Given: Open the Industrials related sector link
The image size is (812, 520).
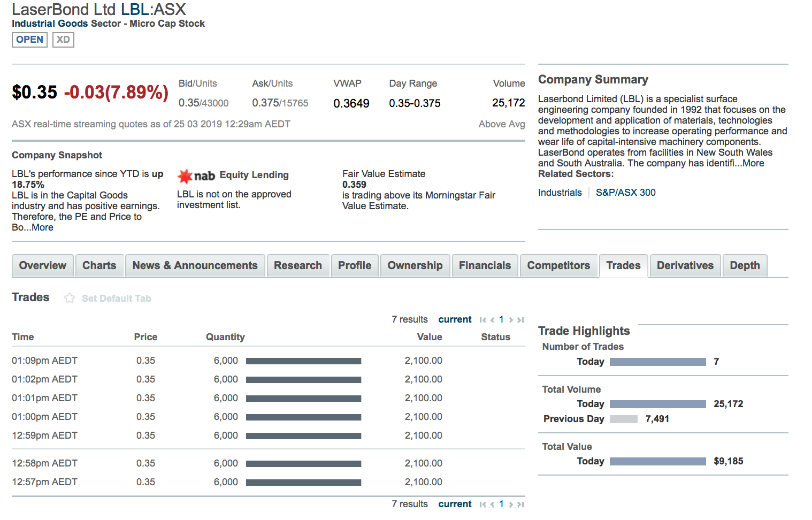Looking at the screenshot, I should (560, 193).
